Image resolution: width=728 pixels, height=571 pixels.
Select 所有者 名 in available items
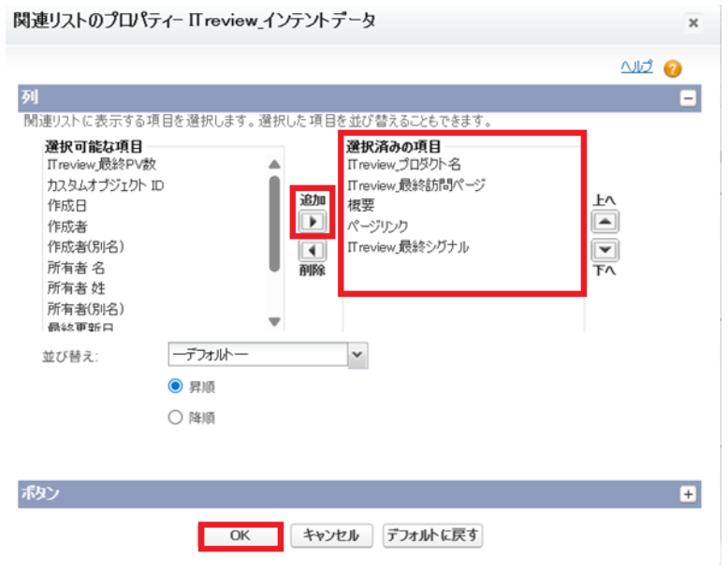(x=76, y=268)
